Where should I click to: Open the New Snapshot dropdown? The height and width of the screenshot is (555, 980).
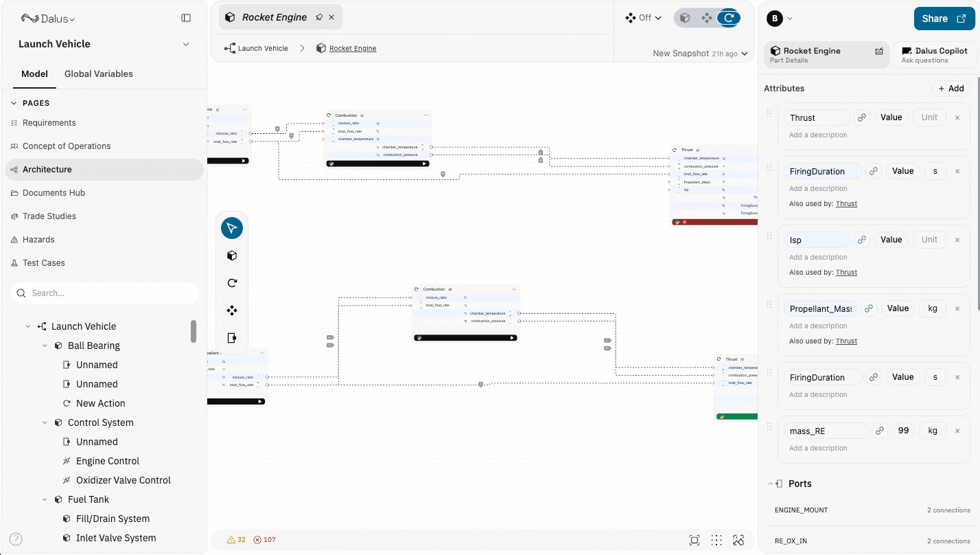click(x=700, y=54)
